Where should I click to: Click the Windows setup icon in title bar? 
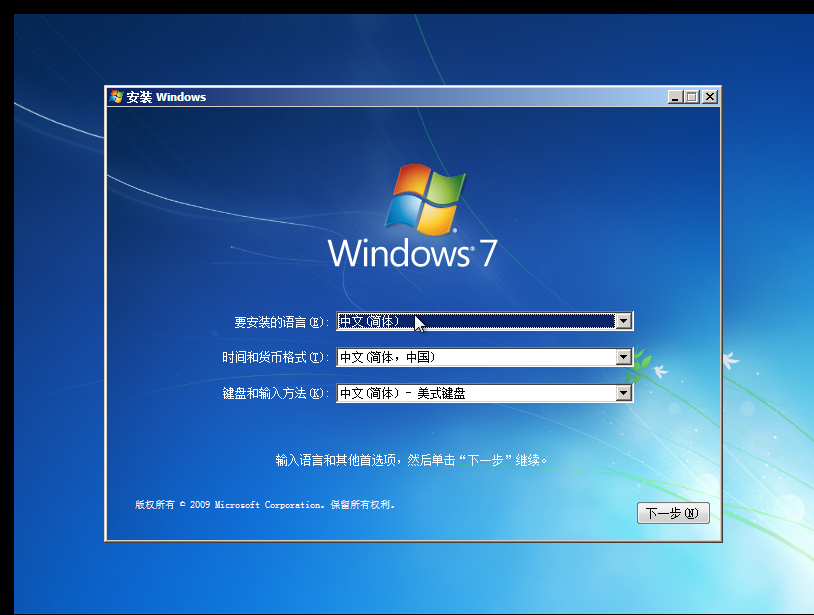[x=116, y=97]
